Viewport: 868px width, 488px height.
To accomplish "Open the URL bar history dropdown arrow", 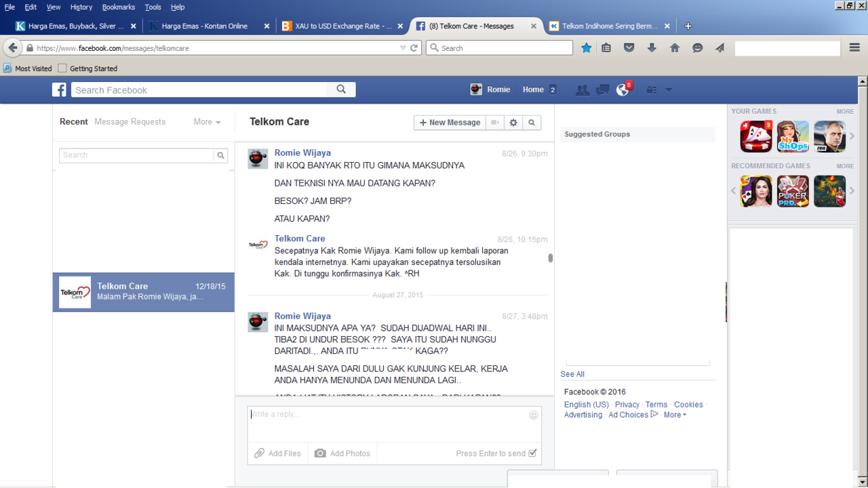I will pyautogui.click(x=403, y=48).
